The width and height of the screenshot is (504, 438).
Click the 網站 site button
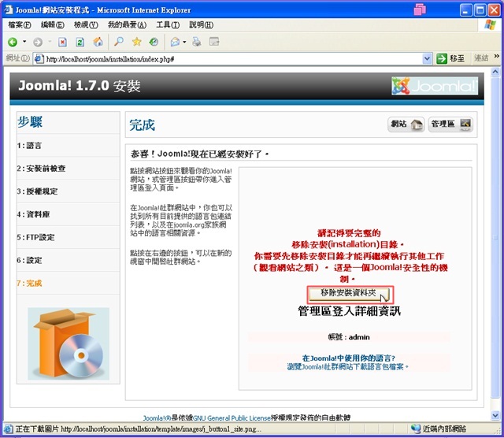click(x=406, y=124)
